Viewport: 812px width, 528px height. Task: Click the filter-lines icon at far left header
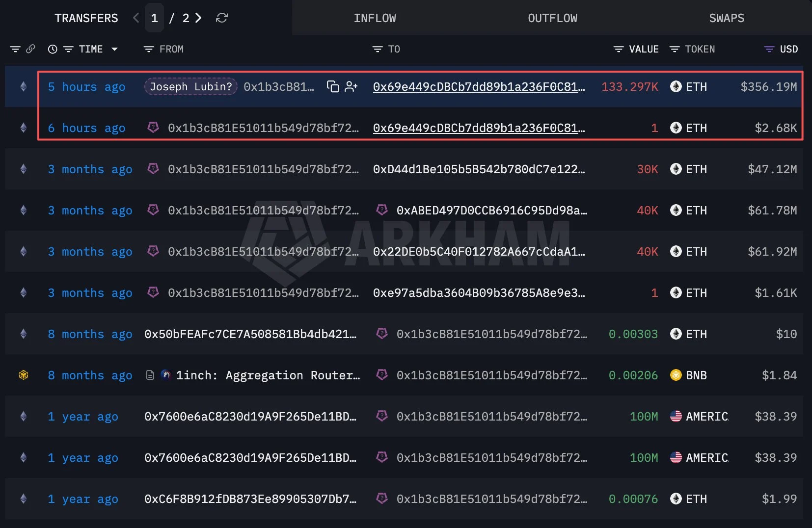(15, 49)
